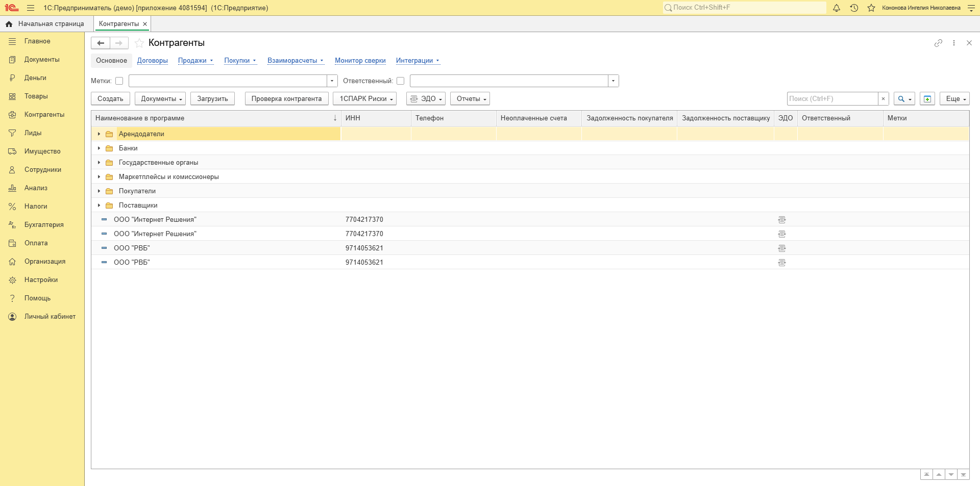Select the Основное tab

[x=111, y=61]
